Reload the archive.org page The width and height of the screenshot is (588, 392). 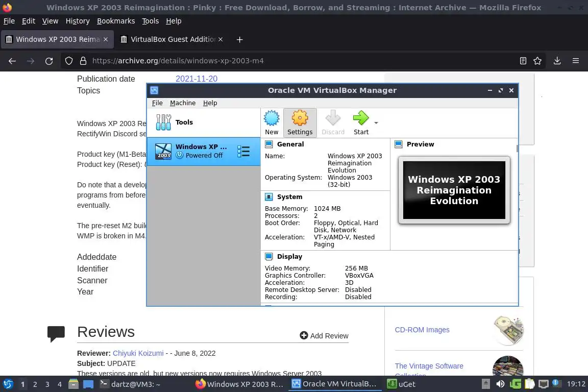(49, 61)
